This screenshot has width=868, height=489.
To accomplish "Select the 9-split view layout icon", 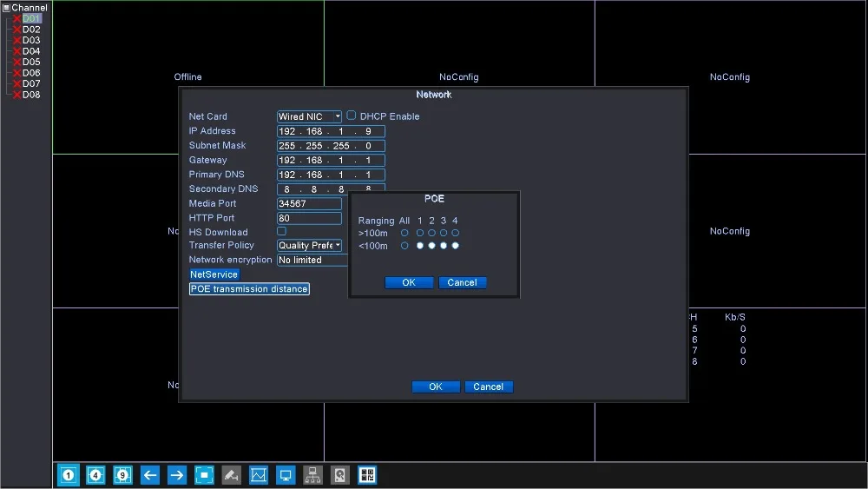I will [123, 475].
